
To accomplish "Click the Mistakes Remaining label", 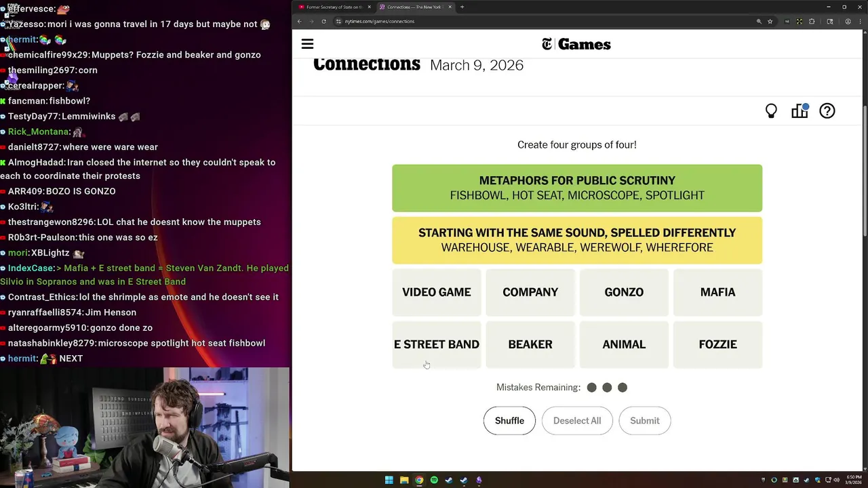I will coord(538,388).
